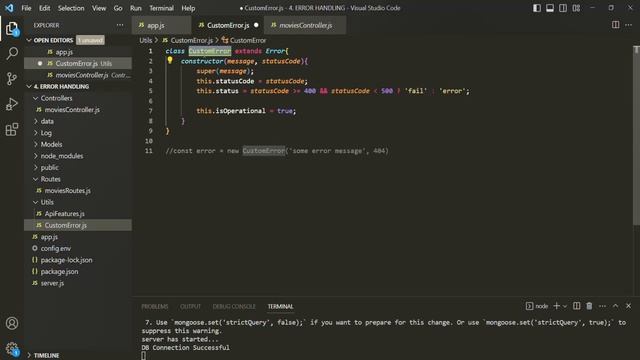Open the Selection menu
This screenshot has width=640, height=360.
[71, 8]
